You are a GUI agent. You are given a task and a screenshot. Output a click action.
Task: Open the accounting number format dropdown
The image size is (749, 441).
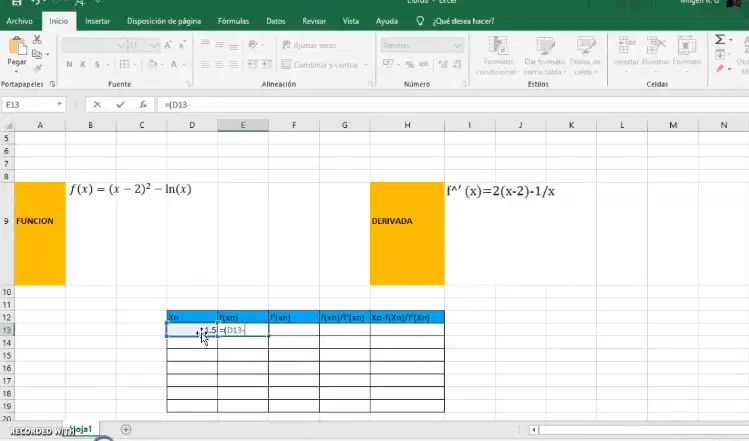pos(398,65)
